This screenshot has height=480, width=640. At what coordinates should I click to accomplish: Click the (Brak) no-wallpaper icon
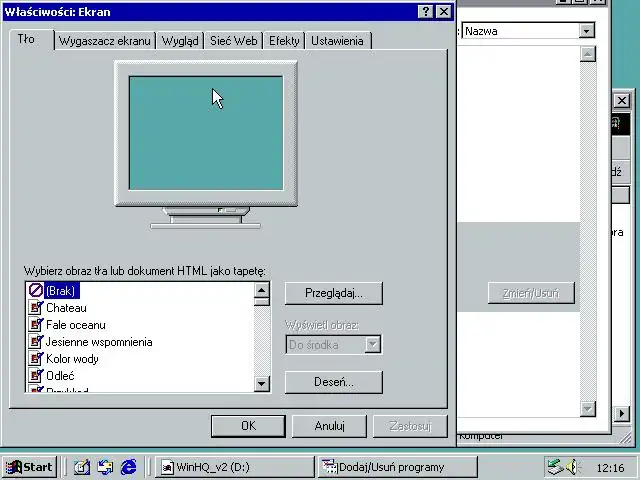click(x=36, y=291)
